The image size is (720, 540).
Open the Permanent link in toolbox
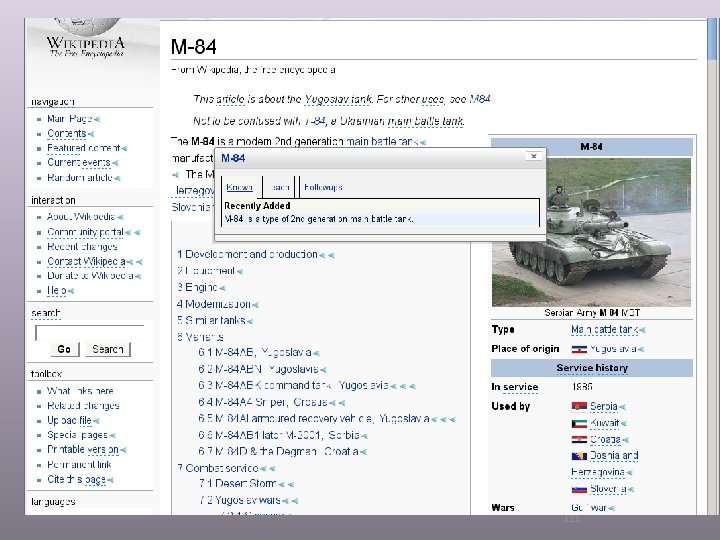(79, 465)
